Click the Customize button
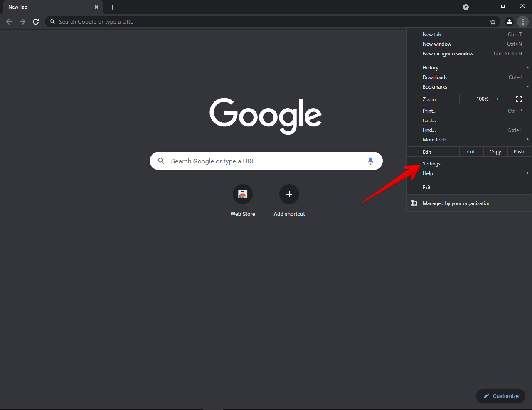This screenshot has width=532, height=410. [501, 396]
